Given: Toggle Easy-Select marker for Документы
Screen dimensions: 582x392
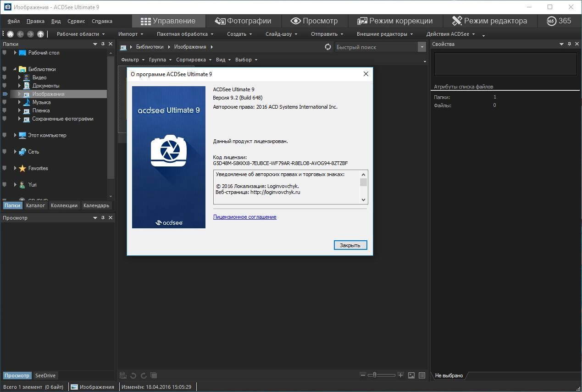Looking at the screenshot, I should 5,86.
